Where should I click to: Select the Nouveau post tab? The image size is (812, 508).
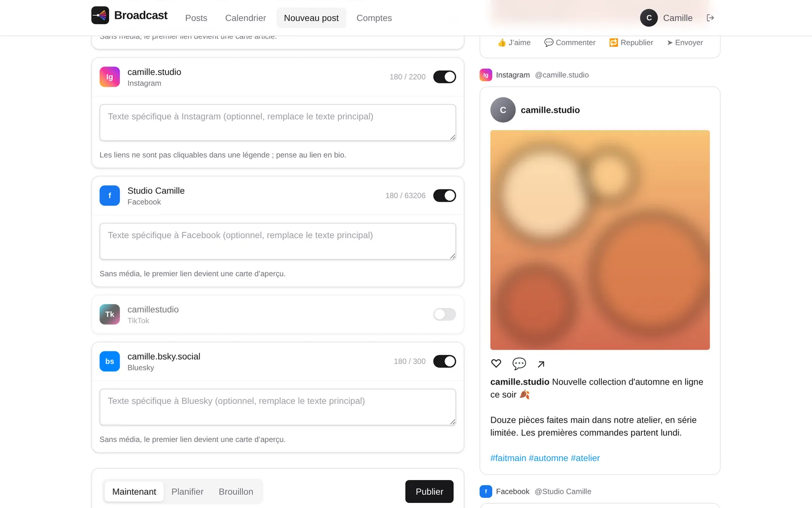click(x=311, y=18)
